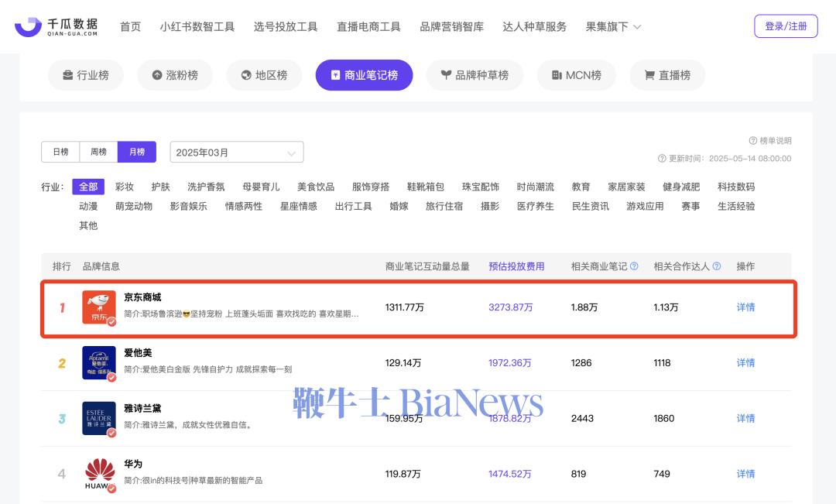Click the 3273.87万 estimated cost value
The width and height of the screenshot is (836, 504).
click(x=511, y=307)
